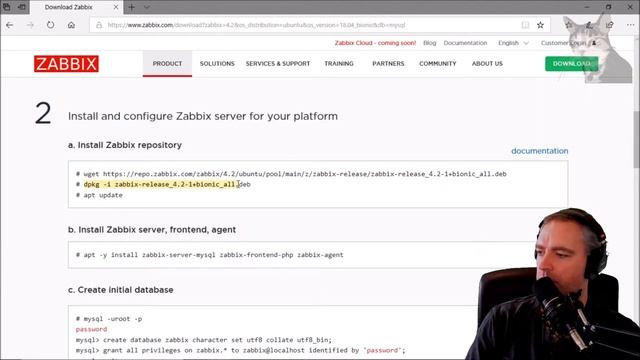Click heading c. Create initial database
Viewport: 640px width, 360px height.
coord(121,290)
